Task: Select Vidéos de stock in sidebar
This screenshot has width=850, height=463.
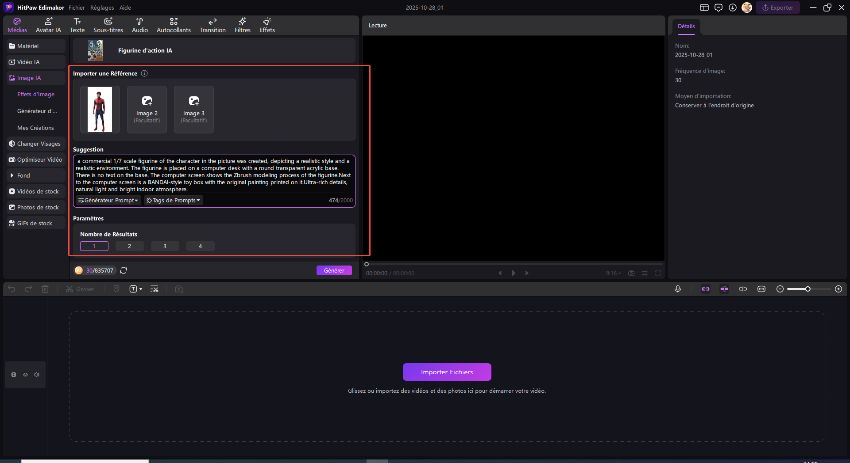Action: [x=38, y=191]
